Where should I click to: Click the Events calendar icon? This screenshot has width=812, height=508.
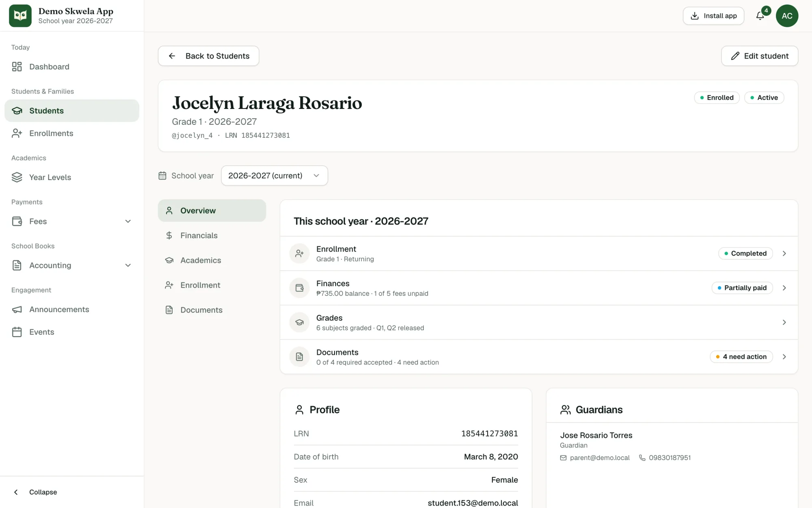pos(17,332)
